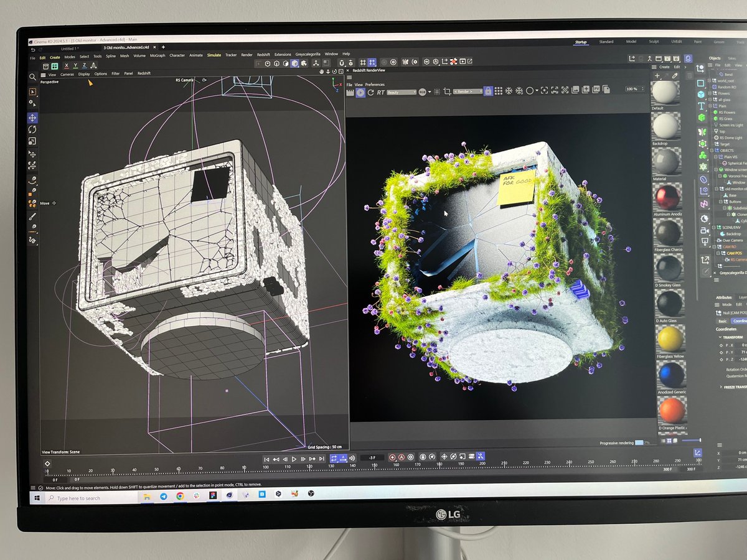
Task: Start Redshift RenderView render play button
Action: 359,91
